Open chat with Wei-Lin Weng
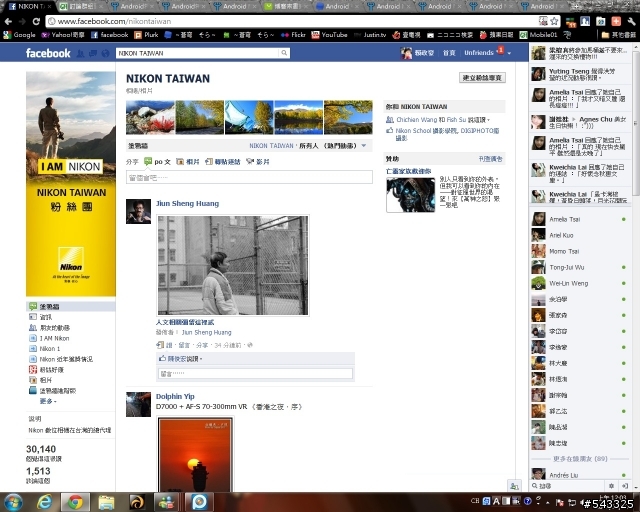Image resolution: width=640 pixels, height=512 pixels. (580, 283)
